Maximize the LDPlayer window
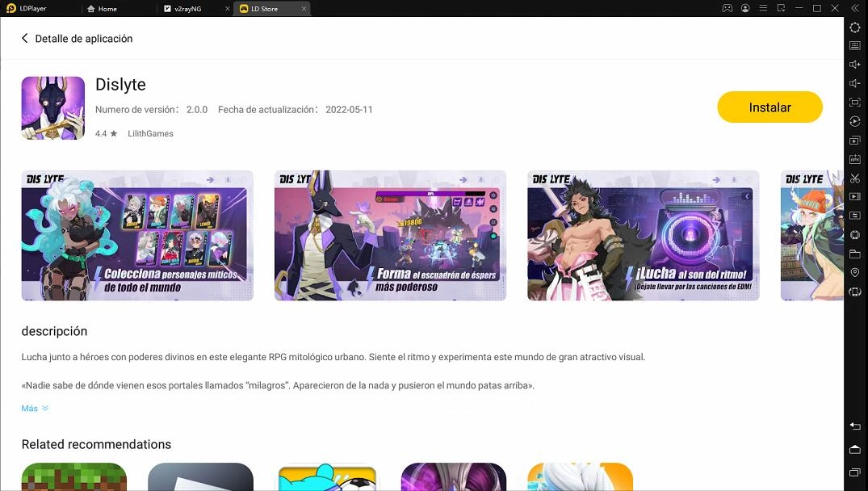This screenshot has width=868, height=491. click(816, 8)
